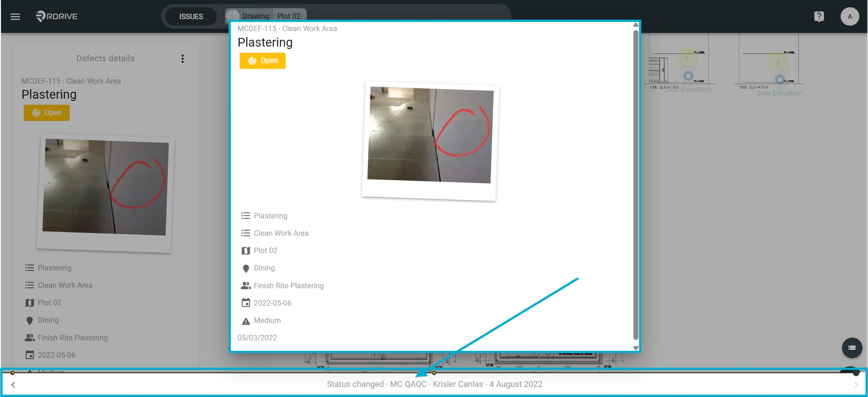868x397 pixels.
Task: Open the user avatar A menu
Action: pyautogui.click(x=850, y=16)
